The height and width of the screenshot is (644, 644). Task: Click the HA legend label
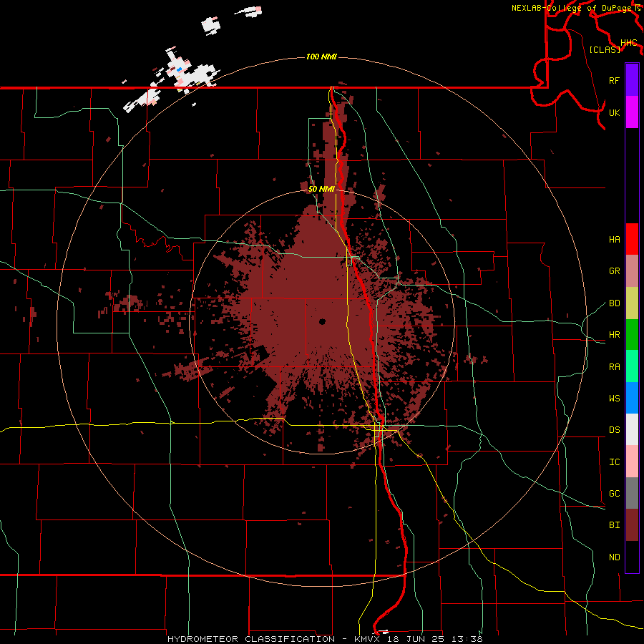(614, 240)
